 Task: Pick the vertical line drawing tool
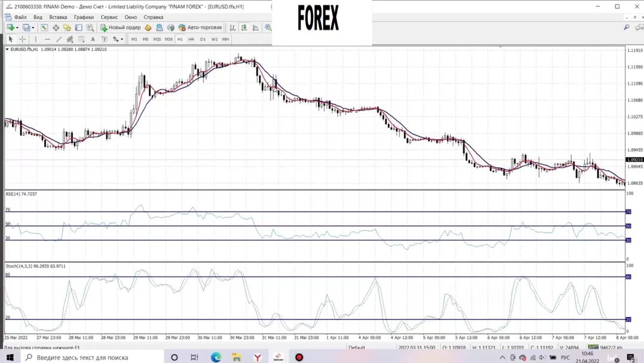[36, 39]
